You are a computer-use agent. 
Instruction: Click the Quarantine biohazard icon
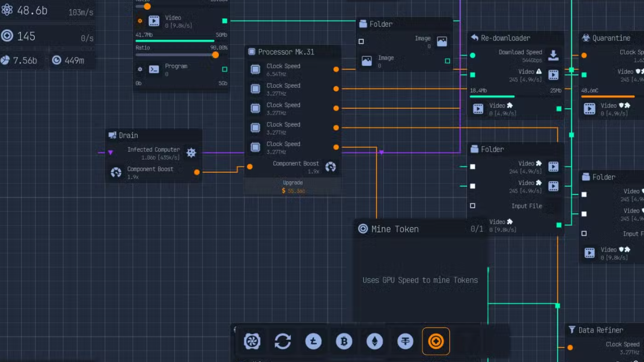[x=585, y=38]
